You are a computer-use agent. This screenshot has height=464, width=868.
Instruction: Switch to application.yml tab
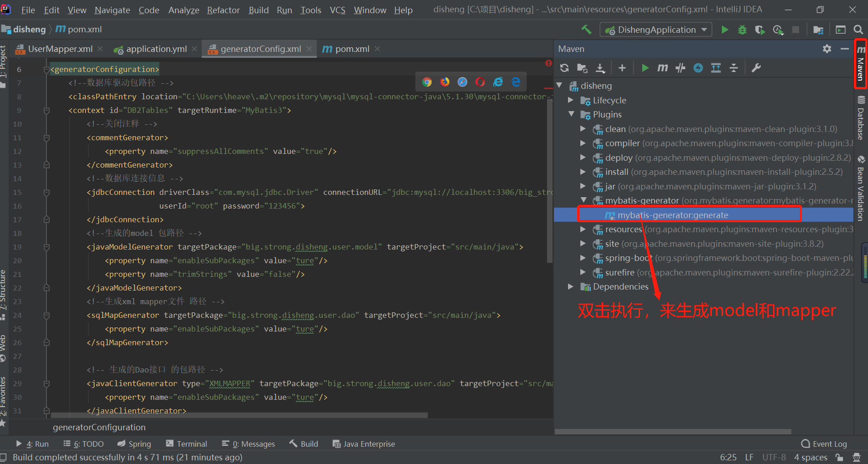point(156,49)
